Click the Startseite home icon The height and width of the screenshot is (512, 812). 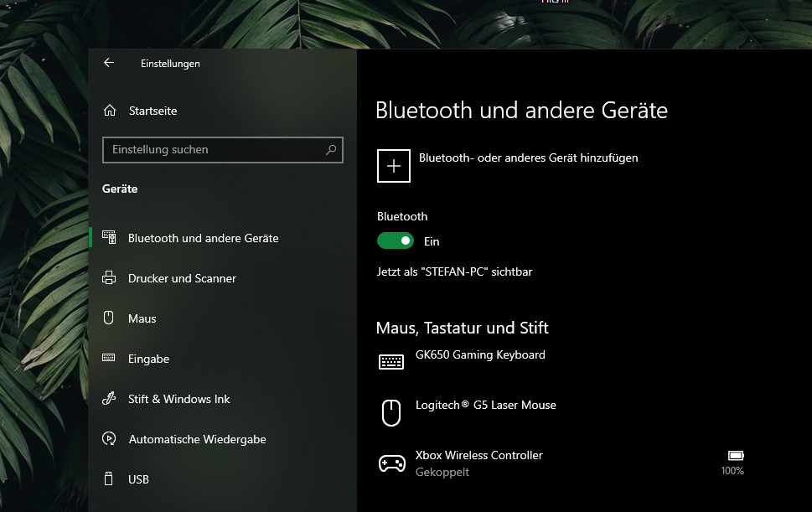tap(109, 111)
